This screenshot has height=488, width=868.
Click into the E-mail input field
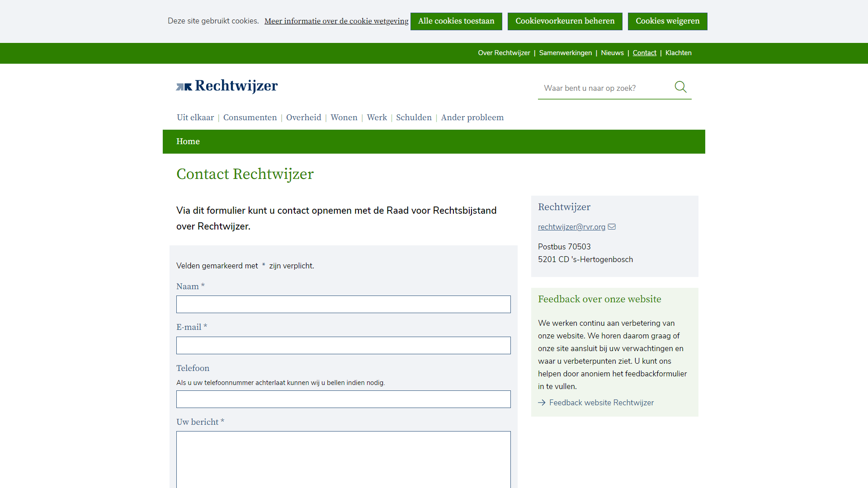click(x=344, y=346)
